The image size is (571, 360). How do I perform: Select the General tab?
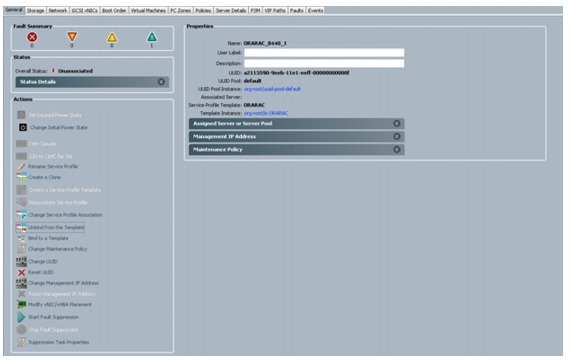(x=14, y=10)
